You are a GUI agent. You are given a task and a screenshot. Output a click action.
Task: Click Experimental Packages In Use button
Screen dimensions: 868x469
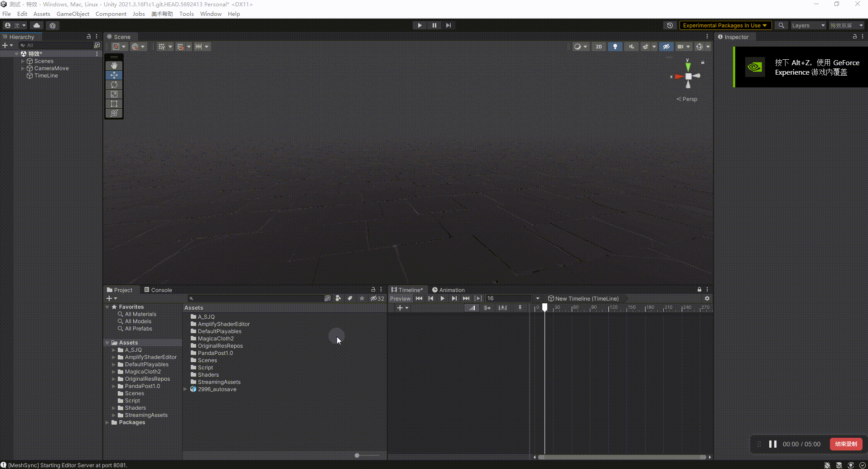coord(724,25)
